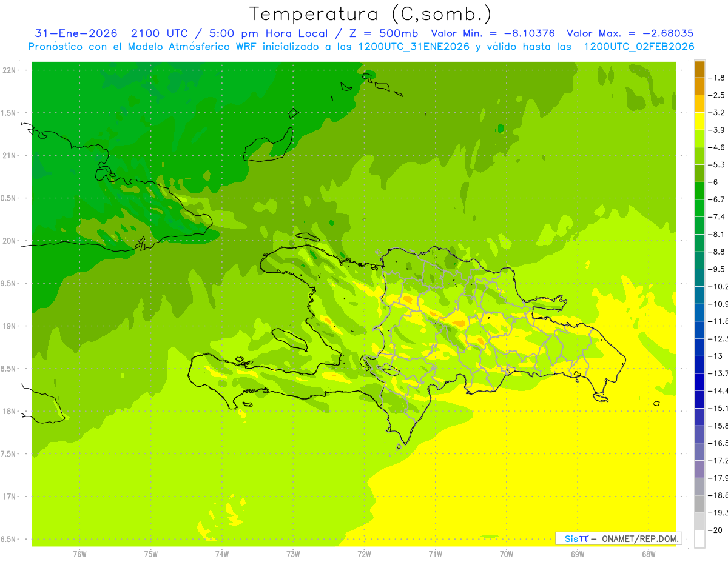Image resolution: width=728 pixels, height=562 pixels.
Task: Click the legend swatch between -5.3 and -6
Action: pyautogui.click(x=699, y=173)
